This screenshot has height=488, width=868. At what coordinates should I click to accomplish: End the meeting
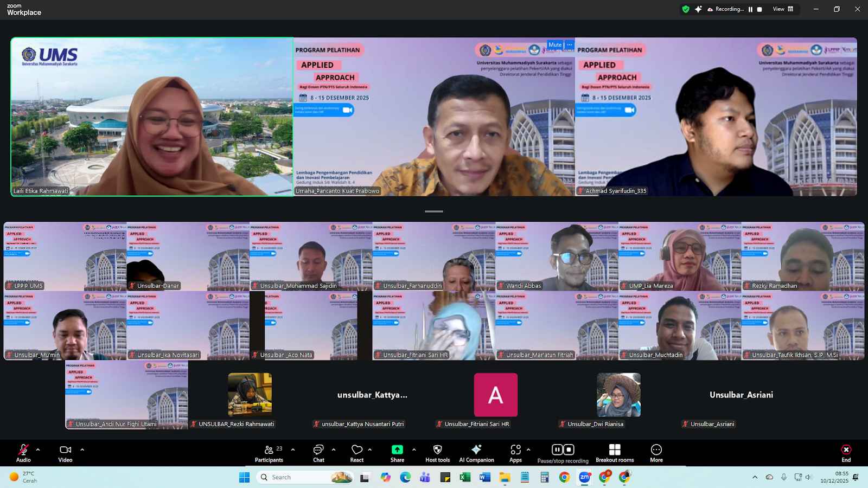pos(846,453)
